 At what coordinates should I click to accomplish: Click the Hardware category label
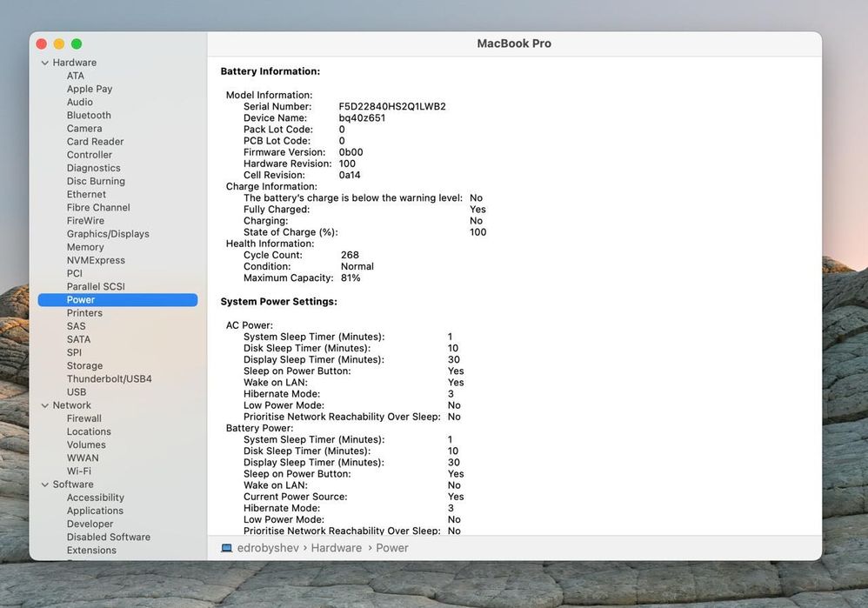pyautogui.click(x=74, y=63)
